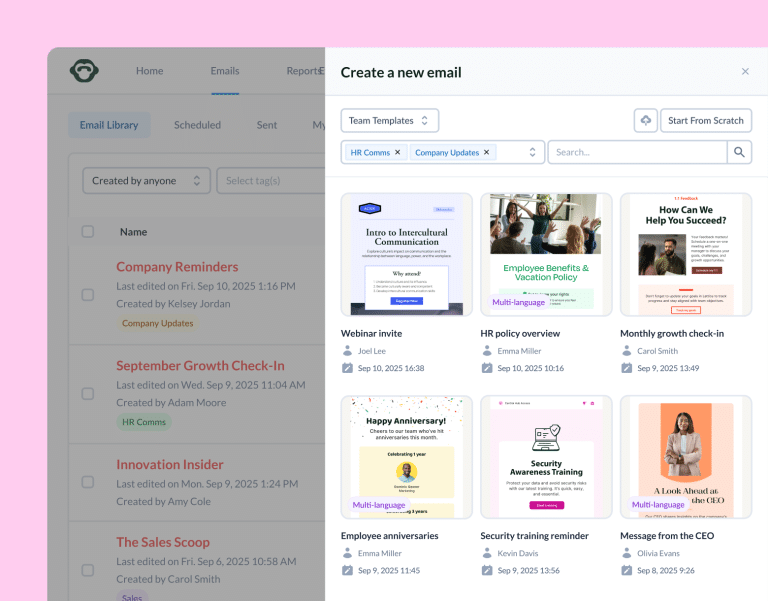The image size is (768, 601).
Task: Click author icon beside Carol Smith
Action: 626,351
